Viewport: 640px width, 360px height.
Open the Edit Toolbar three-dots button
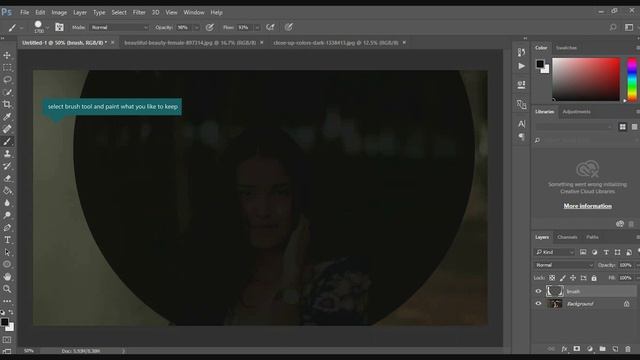pos(7,301)
